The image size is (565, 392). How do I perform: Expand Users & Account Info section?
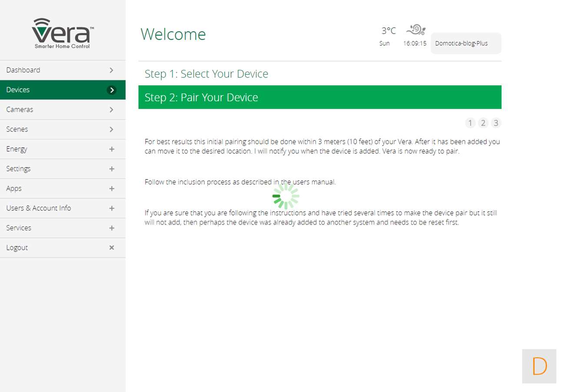112,209
